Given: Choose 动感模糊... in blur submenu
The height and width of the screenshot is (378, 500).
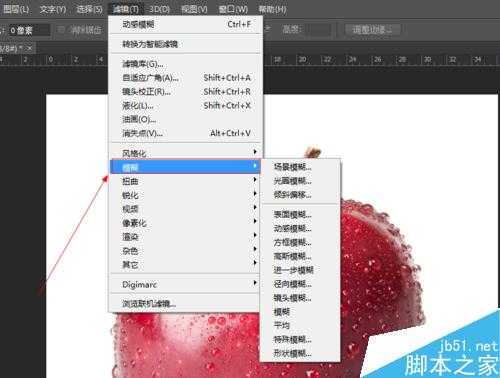Looking at the screenshot, I should tap(300, 229).
